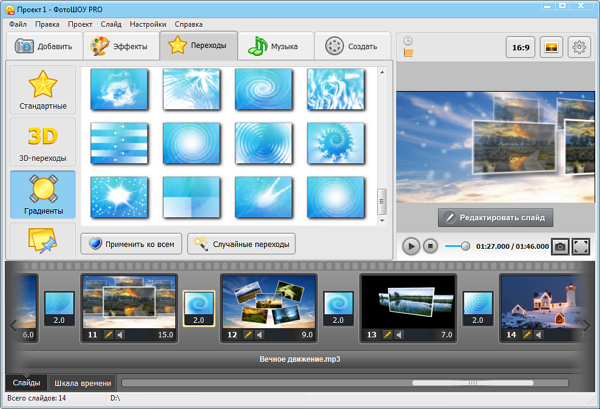
Task: Toggle sound icon on slide 14
Action: 539,335
